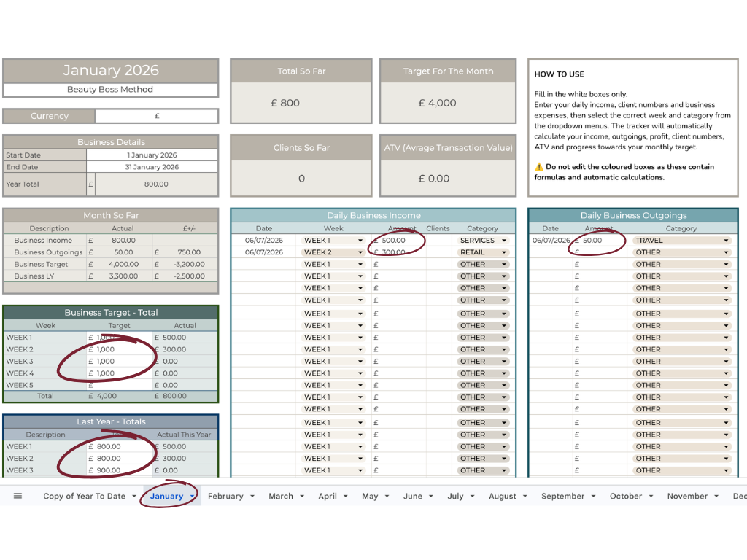Select the income date in the WEEK 2 row
The width and height of the screenshot is (747, 560).
click(x=264, y=252)
